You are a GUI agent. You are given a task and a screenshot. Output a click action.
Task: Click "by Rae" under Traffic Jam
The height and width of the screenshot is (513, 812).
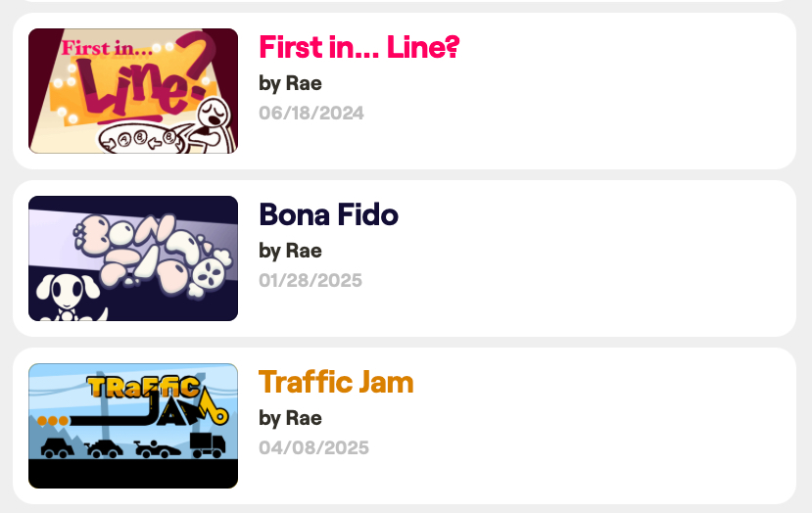click(290, 418)
